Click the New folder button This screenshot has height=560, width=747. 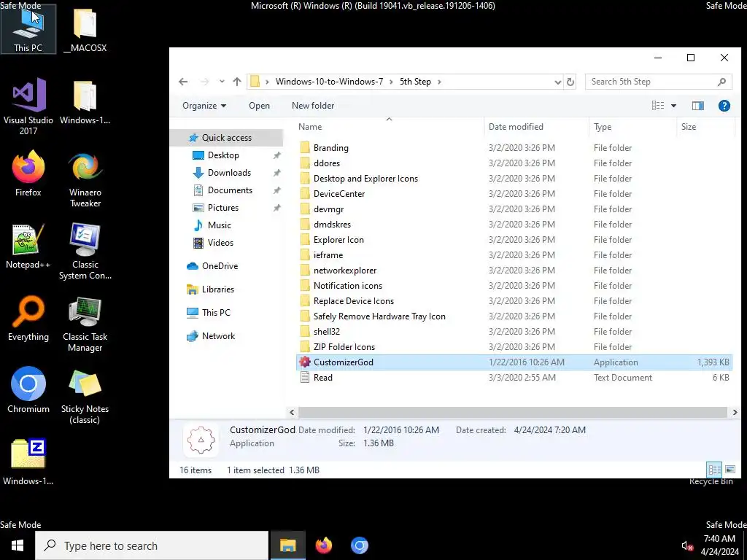[313, 106]
